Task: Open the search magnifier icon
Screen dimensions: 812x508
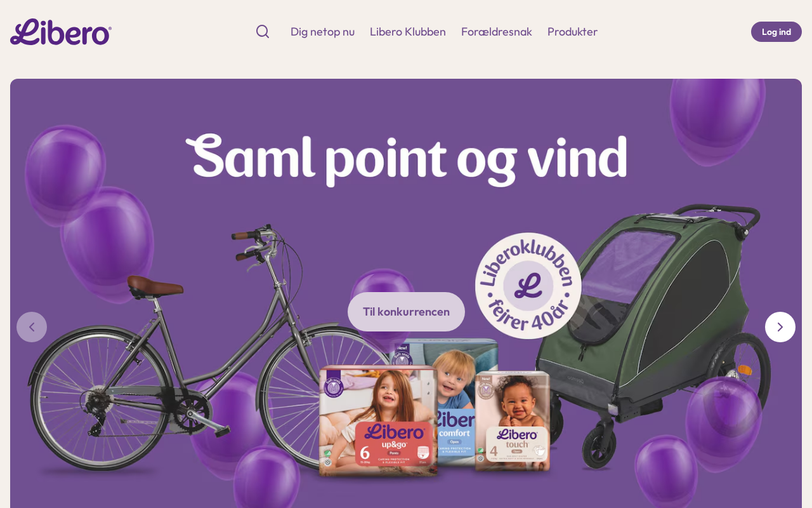Action: coord(263,32)
